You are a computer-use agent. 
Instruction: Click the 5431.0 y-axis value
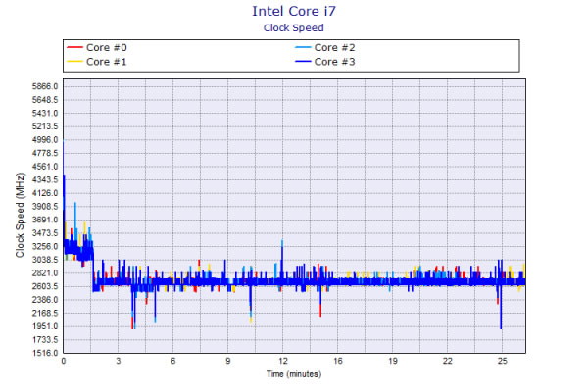click(x=45, y=114)
